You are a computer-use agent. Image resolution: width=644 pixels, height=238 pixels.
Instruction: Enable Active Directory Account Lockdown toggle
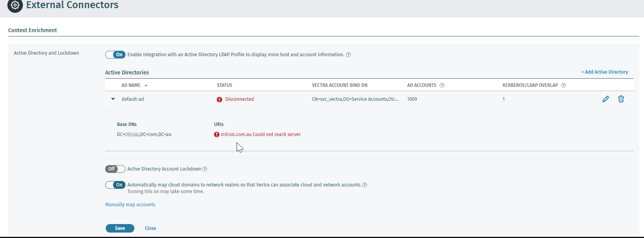115,169
